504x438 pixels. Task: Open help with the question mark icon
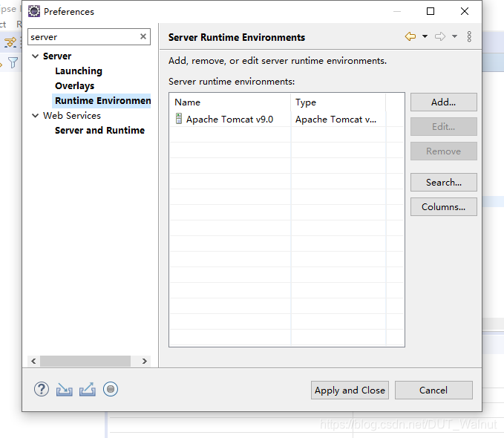(x=42, y=389)
